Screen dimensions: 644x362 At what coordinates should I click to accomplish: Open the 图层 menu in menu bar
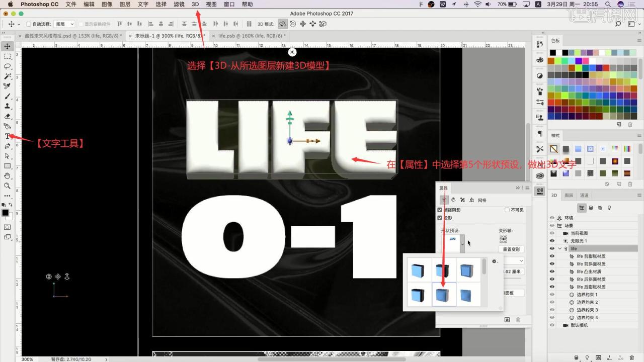click(125, 4)
